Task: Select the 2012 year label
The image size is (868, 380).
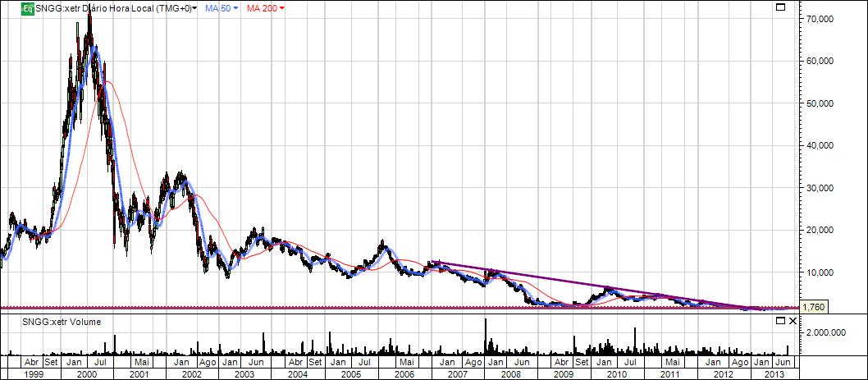Action: (x=724, y=374)
